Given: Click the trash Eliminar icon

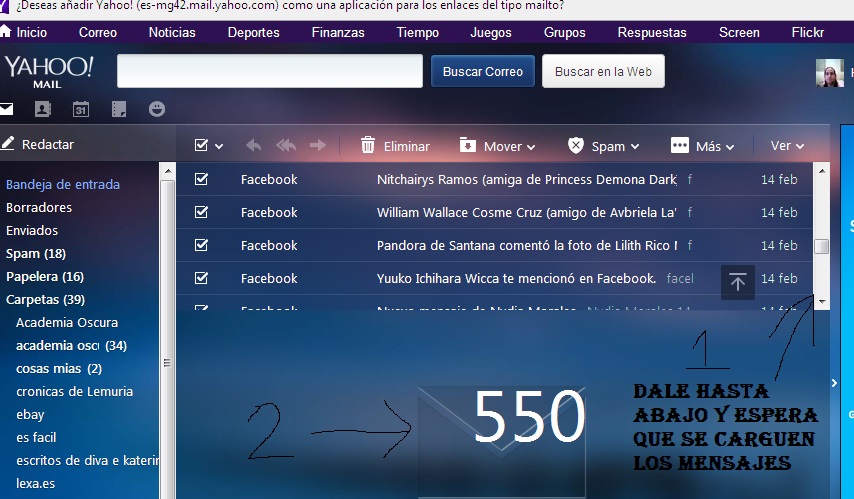Looking at the screenshot, I should [x=368, y=145].
